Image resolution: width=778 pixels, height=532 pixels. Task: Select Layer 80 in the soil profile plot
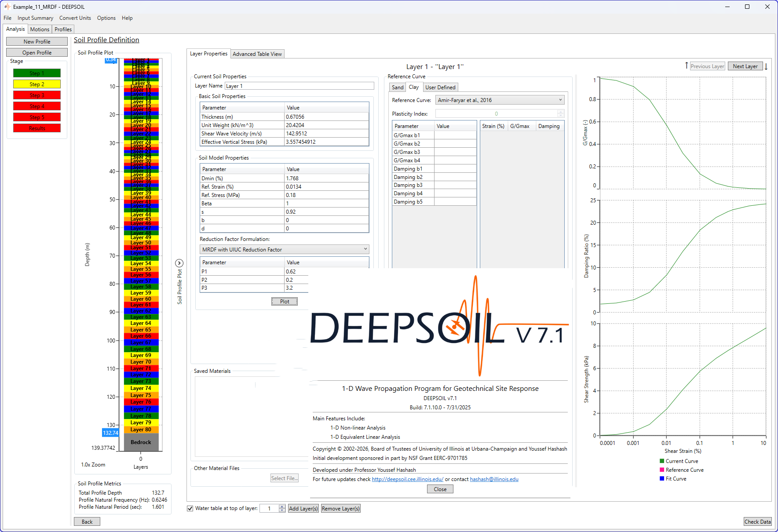[141, 430]
